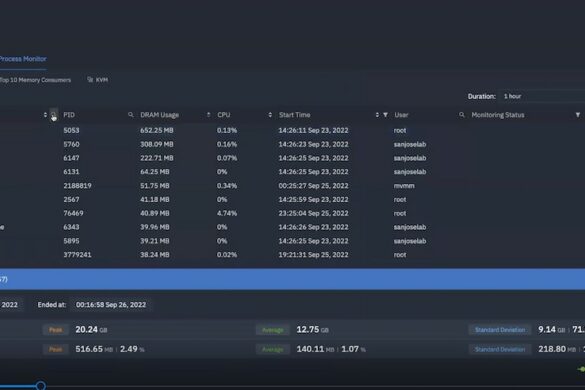Click DRAM value 652.25 MB

coord(157,130)
